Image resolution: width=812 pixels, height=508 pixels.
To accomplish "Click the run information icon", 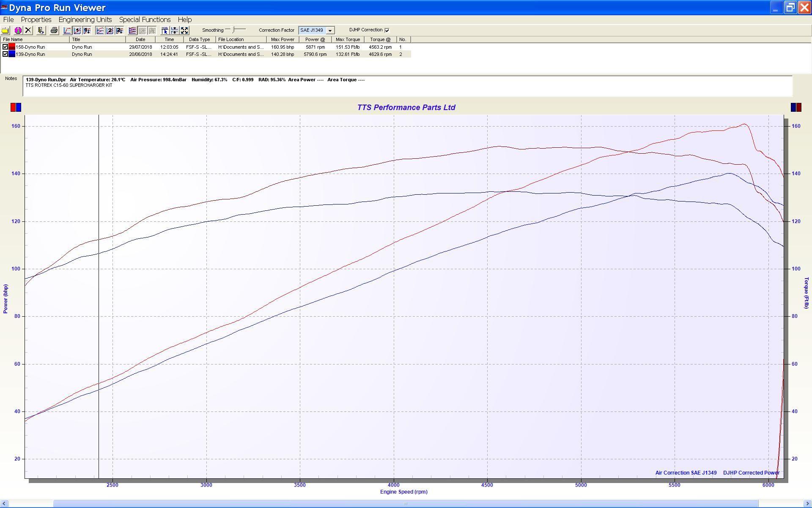I will click(18, 30).
